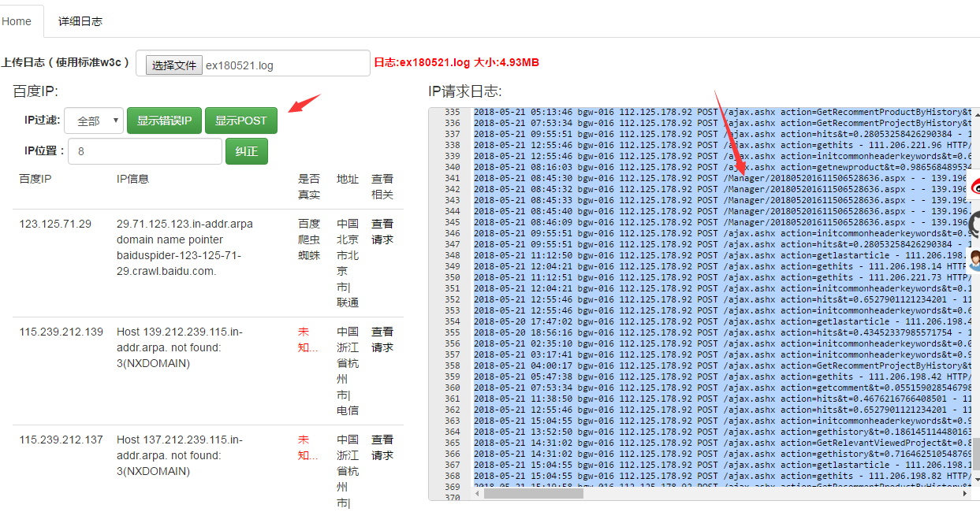
Task: Click the 选择文件 file chooser button
Action: 174,65
